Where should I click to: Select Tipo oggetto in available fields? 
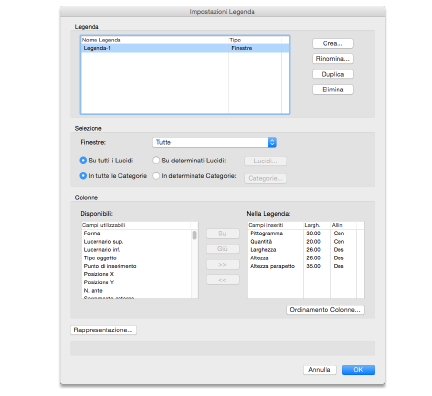coord(136,258)
